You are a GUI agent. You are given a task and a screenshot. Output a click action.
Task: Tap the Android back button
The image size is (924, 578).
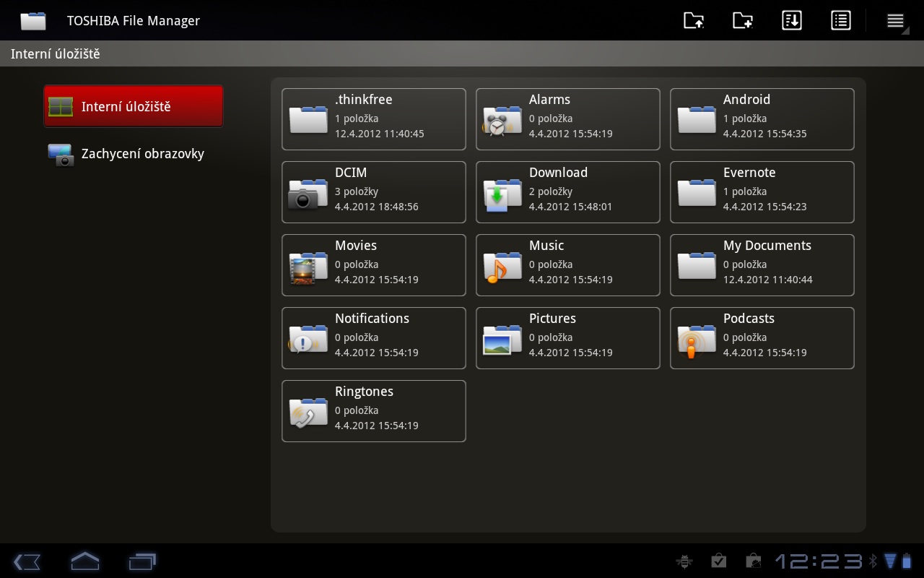click(x=27, y=561)
